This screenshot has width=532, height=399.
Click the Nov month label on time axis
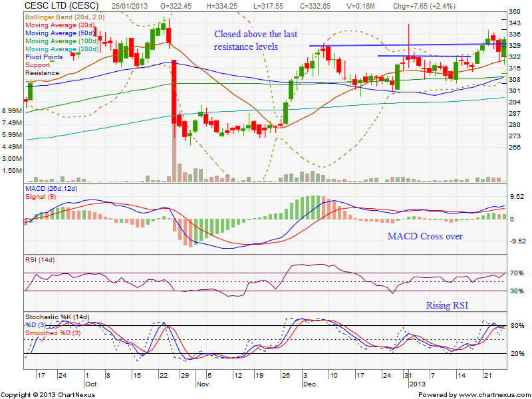[x=203, y=384]
